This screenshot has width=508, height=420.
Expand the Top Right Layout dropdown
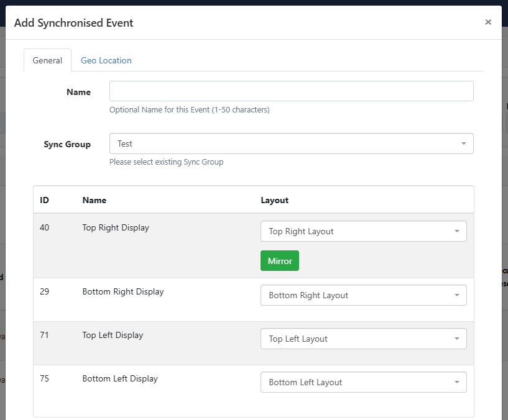pos(363,231)
